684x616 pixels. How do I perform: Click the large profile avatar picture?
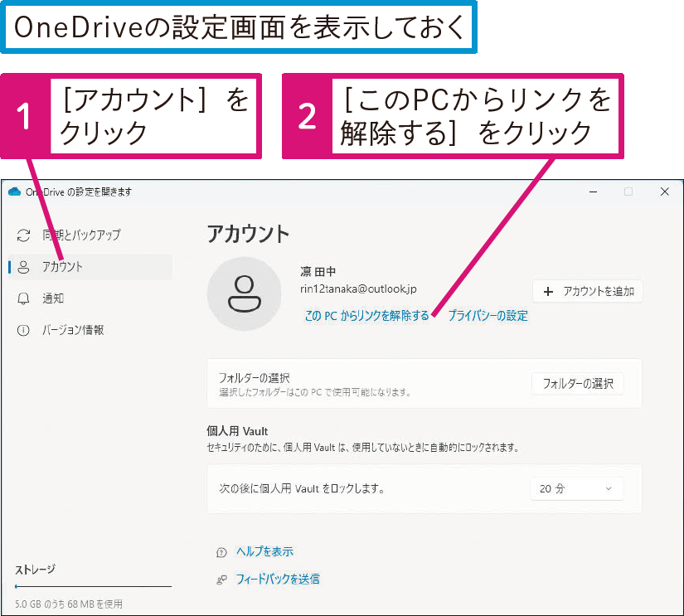pyautogui.click(x=244, y=293)
